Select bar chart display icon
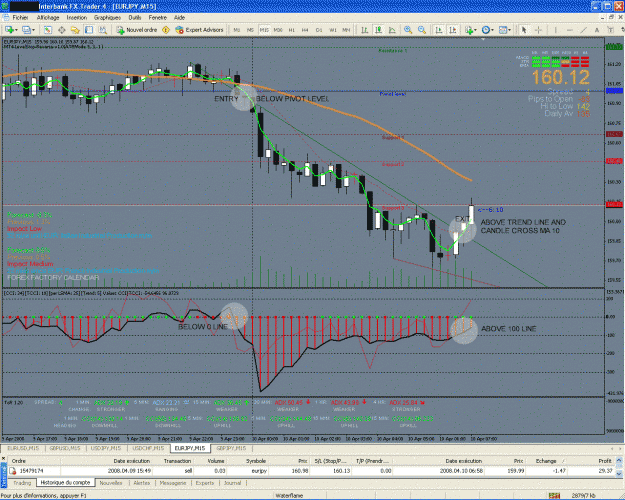 click(364, 30)
